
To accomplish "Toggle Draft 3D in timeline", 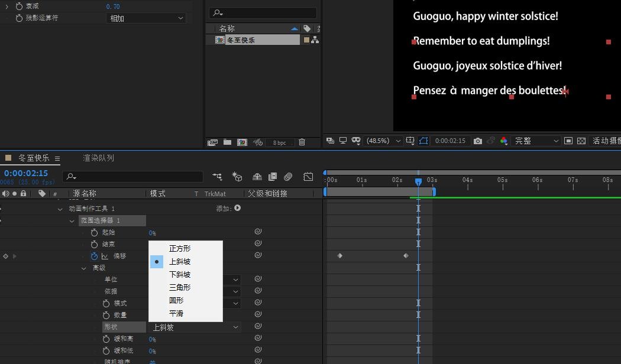I will [x=237, y=177].
